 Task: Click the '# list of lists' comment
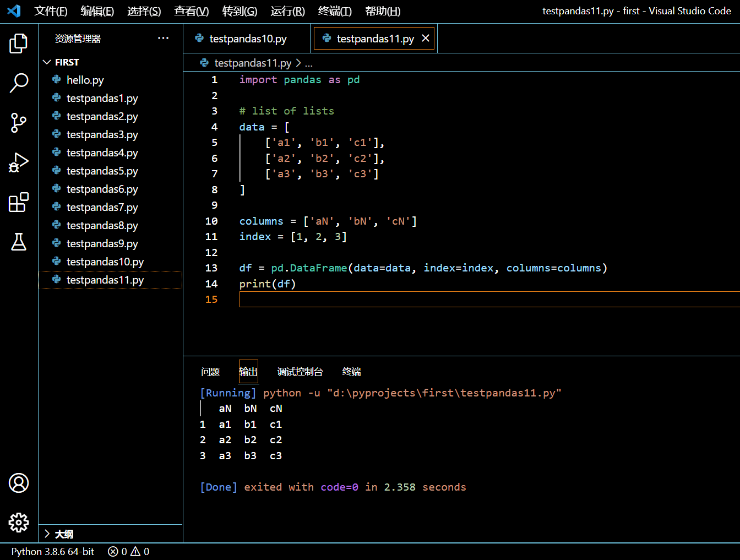click(x=287, y=111)
